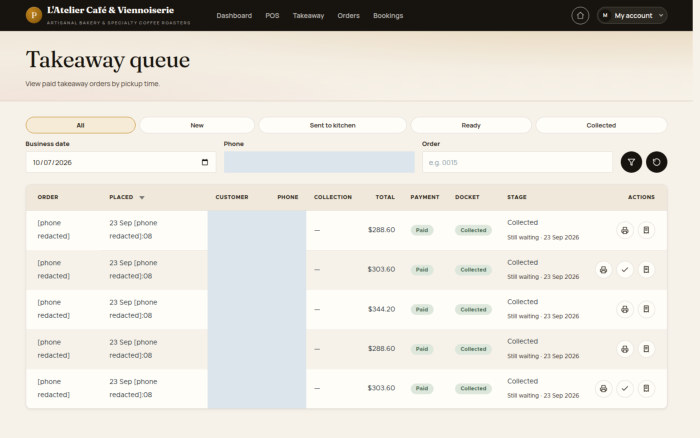Switch to the Collected filter tab
This screenshot has height=438, width=700.
[x=601, y=125]
